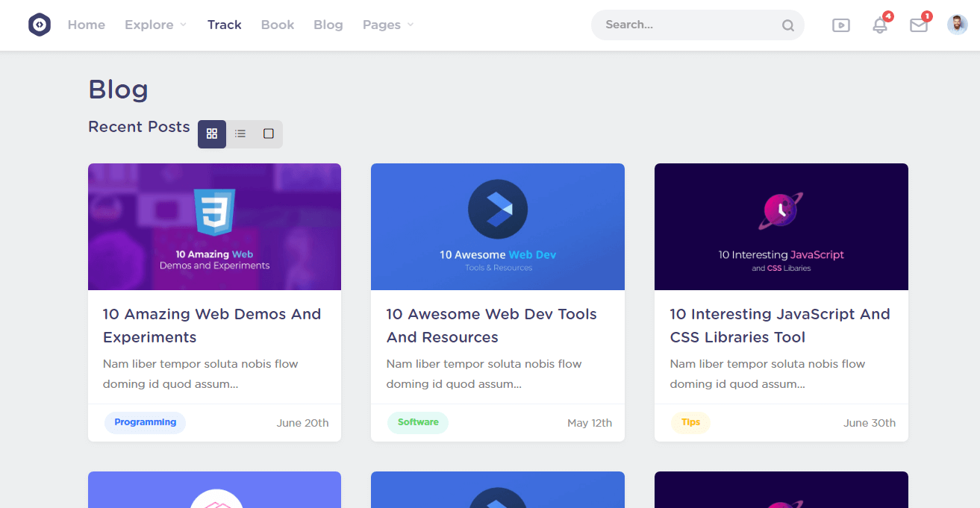Expand the Pages dropdown menu

(x=387, y=25)
